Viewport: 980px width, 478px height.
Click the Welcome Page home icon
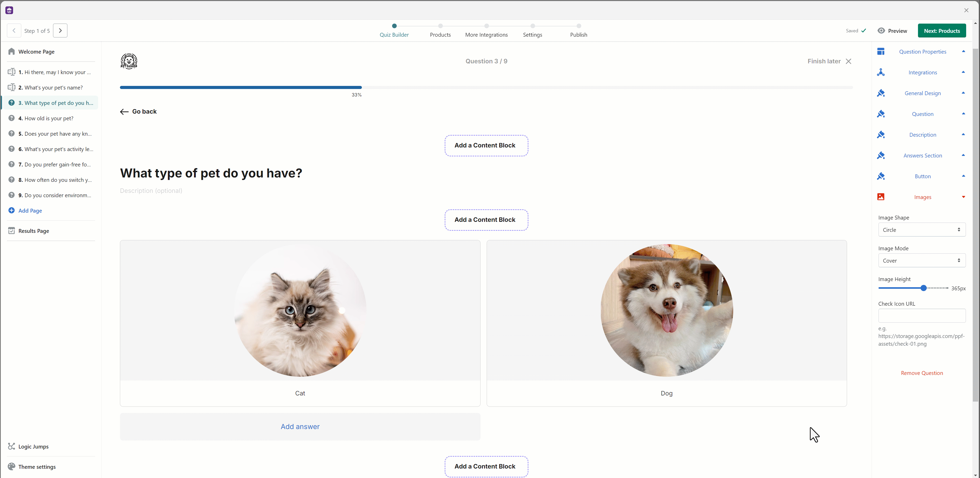12,51
